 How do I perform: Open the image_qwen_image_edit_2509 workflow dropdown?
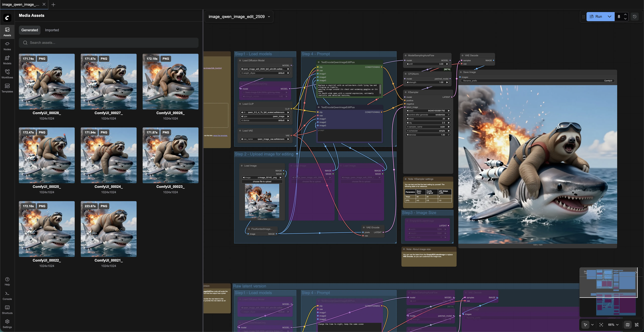click(239, 16)
